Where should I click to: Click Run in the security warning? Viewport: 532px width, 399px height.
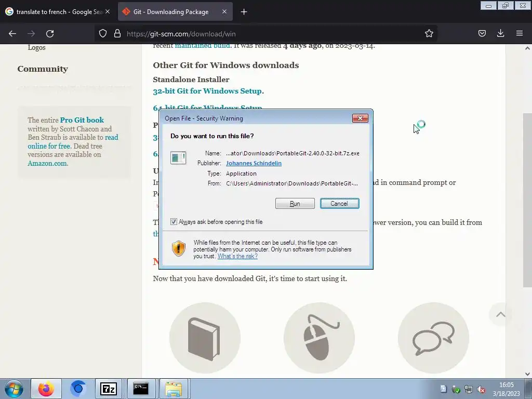[295, 204]
